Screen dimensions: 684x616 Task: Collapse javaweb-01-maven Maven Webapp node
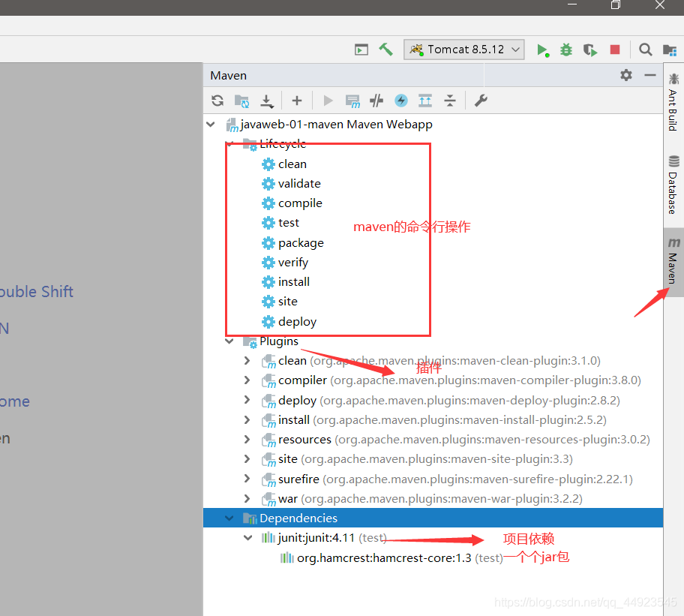coord(211,125)
